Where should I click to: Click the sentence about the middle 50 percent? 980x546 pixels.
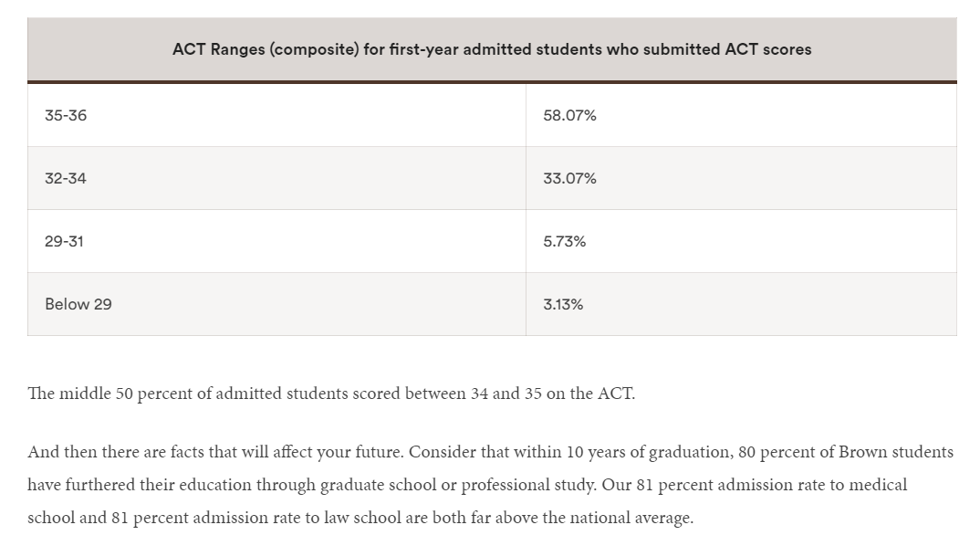tap(331, 394)
